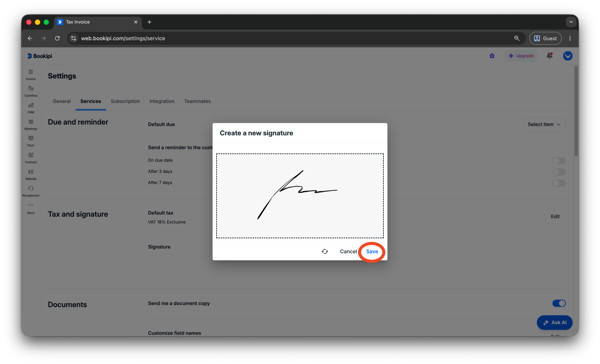The height and width of the screenshot is (364, 600).
Task: Select the Tax Invoice browser tab
Action: coord(98,22)
